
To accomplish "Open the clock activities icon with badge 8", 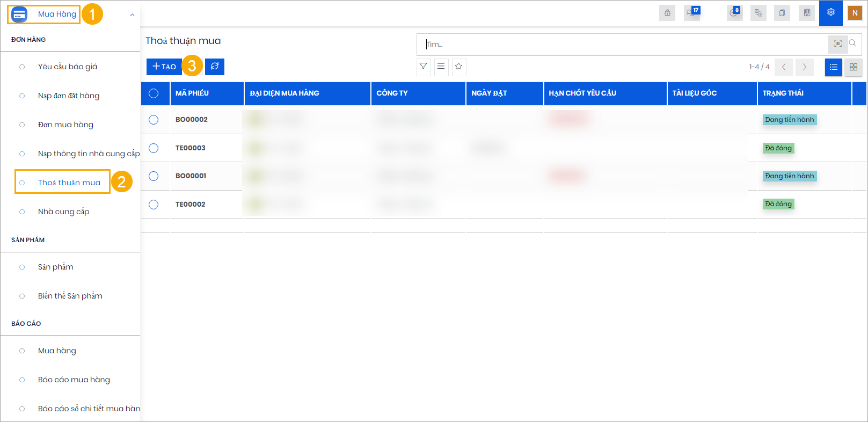I will click(734, 13).
